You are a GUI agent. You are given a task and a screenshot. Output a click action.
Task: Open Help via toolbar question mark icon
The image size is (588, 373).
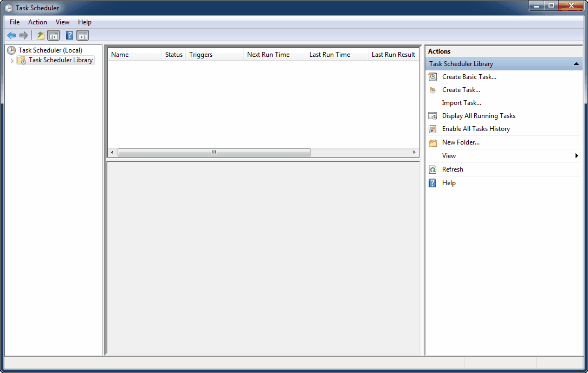[69, 36]
